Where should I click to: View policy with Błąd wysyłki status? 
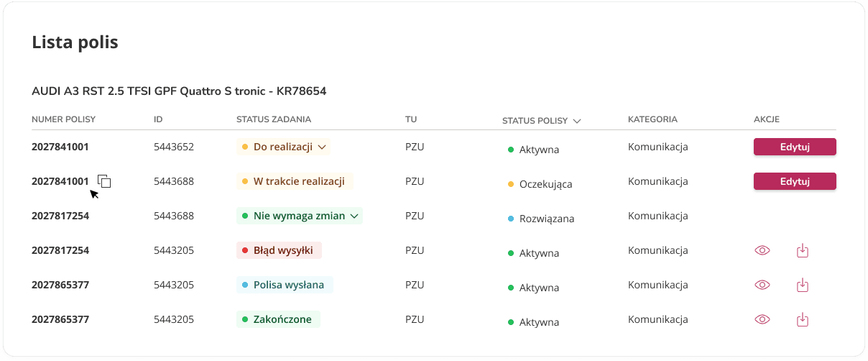pos(762,251)
